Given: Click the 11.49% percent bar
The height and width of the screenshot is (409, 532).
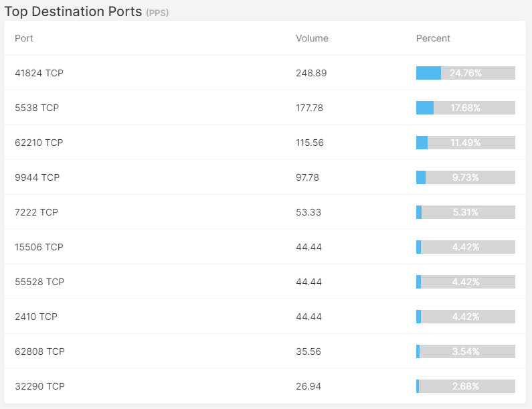Looking at the screenshot, I should tap(466, 143).
